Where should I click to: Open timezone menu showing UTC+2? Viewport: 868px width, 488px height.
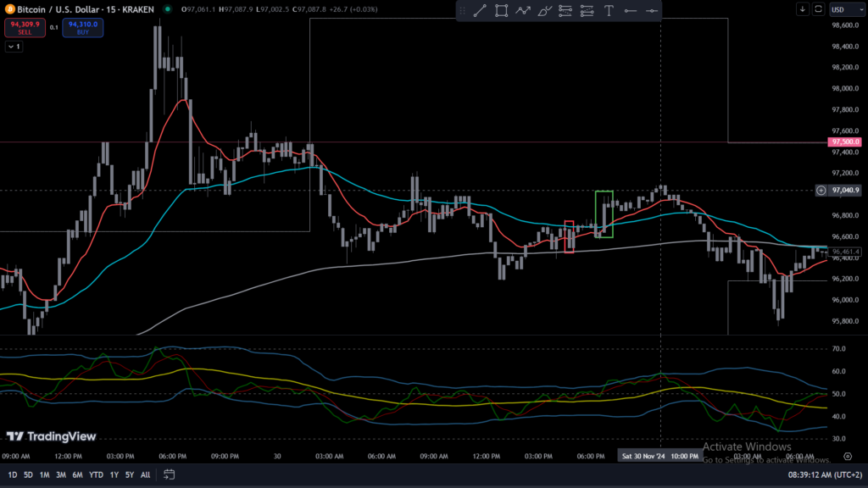click(x=817, y=474)
